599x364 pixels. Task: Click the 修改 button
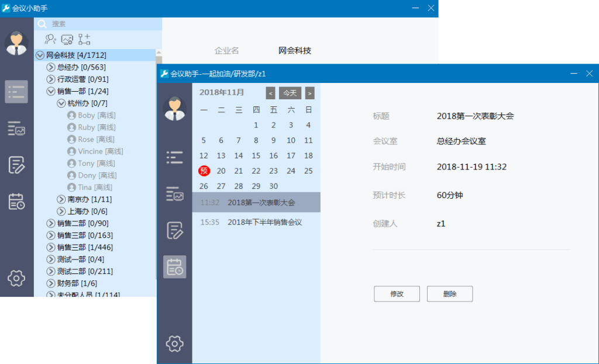[x=397, y=294]
